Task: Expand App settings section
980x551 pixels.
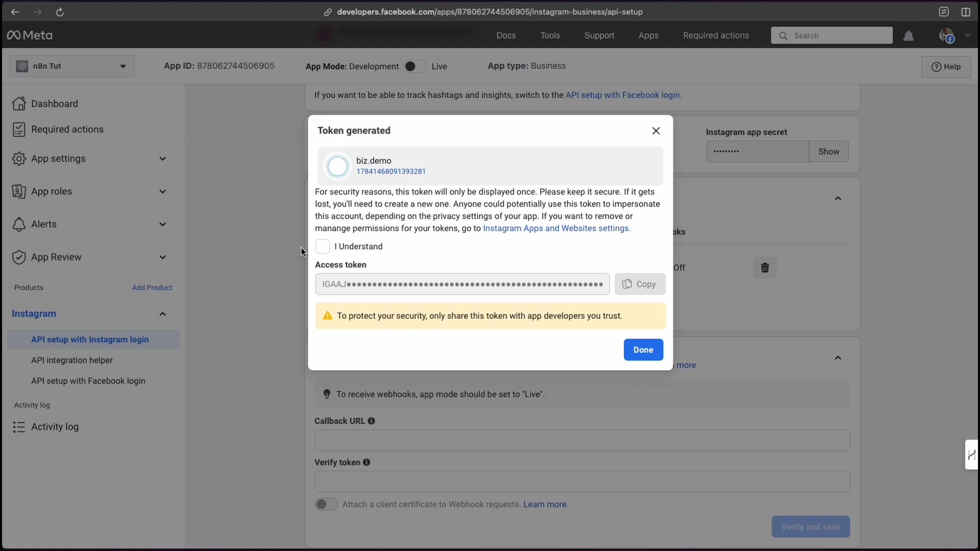Action: coord(162,159)
